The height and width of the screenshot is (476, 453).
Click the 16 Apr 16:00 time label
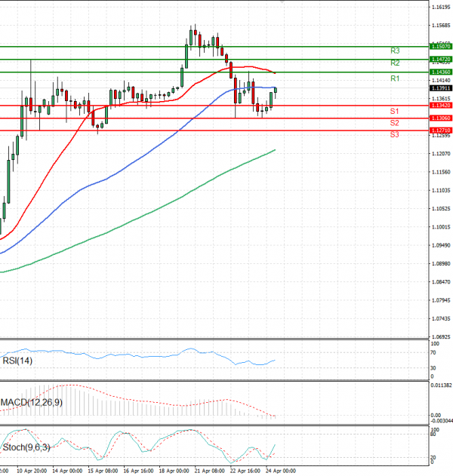138,471
